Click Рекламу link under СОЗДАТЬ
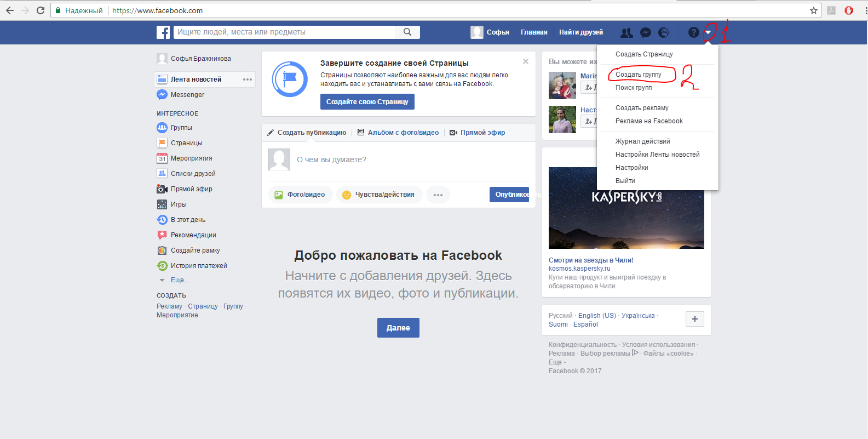 pyautogui.click(x=169, y=306)
